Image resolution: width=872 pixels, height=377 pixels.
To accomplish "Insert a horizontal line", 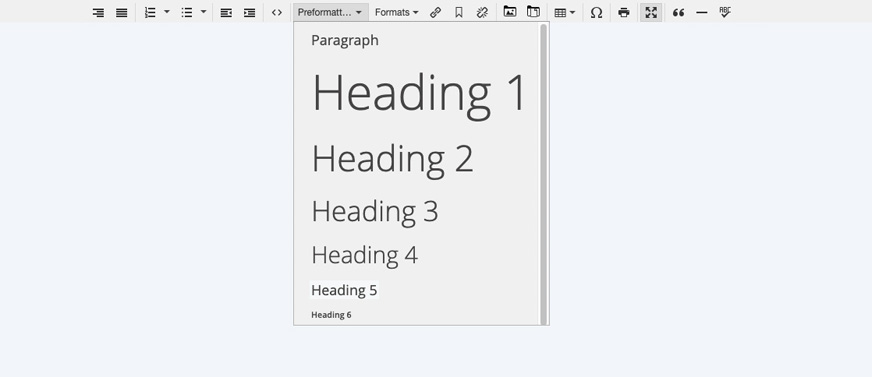I will pyautogui.click(x=702, y=12).
